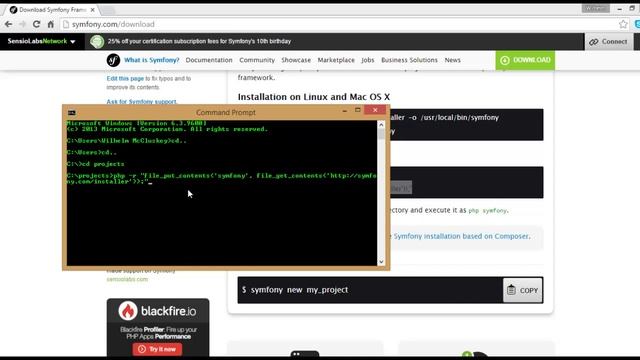Open Symfony installation based on Composer link
640x360 pixels.
[461, 236]
